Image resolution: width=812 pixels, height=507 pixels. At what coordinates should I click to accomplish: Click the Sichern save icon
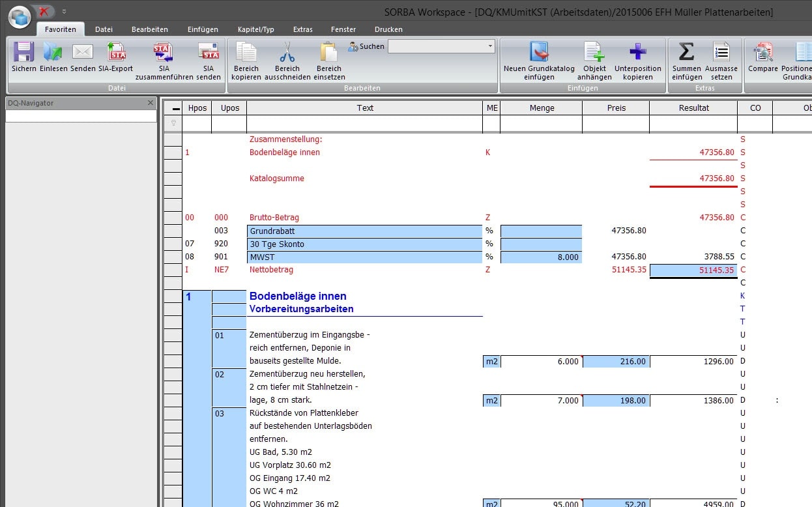[23, 52]
